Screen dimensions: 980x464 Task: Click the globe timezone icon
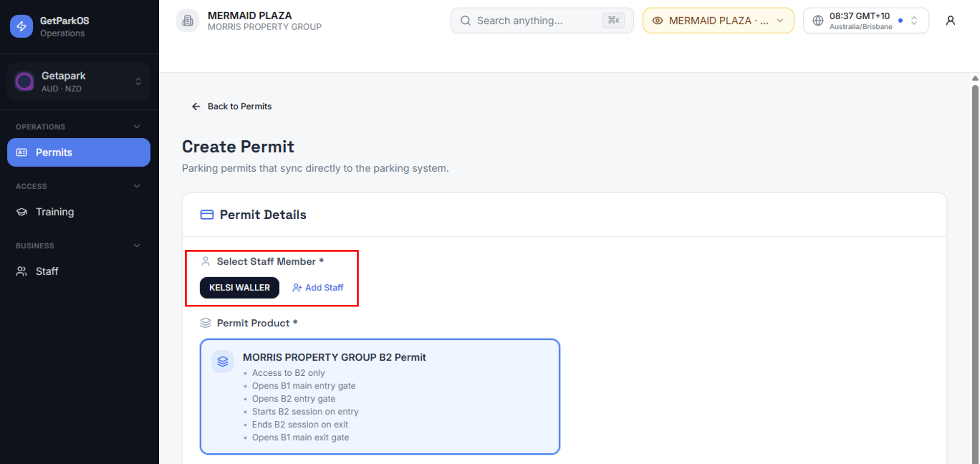tap(818, 21)
